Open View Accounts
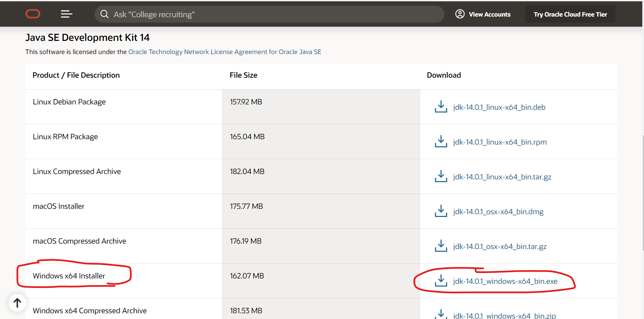 click(483, 14)
